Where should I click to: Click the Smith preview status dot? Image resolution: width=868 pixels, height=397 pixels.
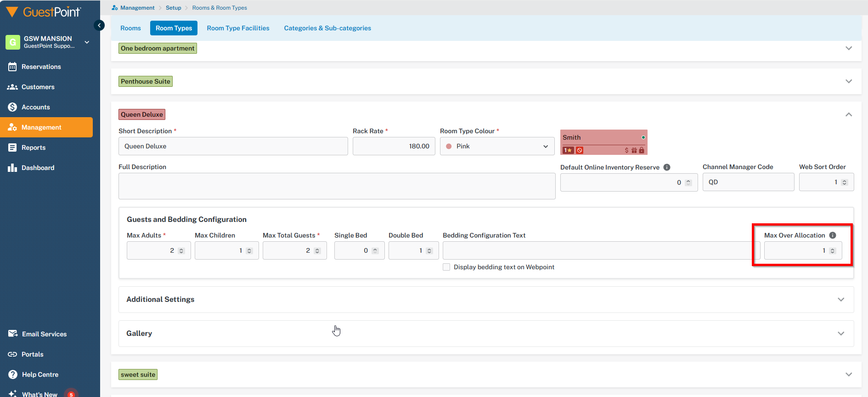tap(643, 137)
